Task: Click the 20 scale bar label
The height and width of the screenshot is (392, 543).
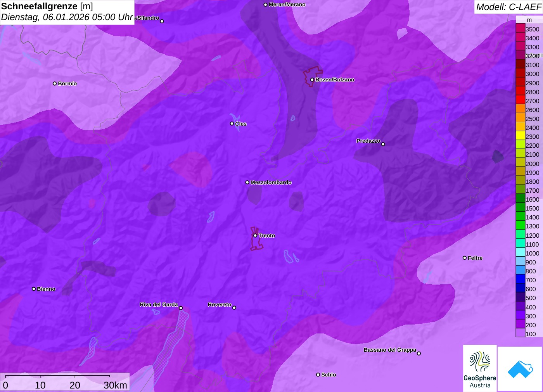Action: pyautogui.click(x=75, y=385)
